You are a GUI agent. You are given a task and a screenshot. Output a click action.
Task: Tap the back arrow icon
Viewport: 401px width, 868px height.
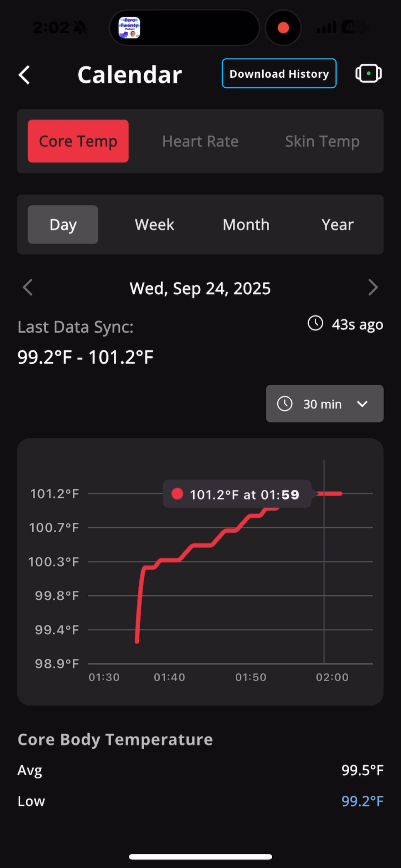[24, 75]
